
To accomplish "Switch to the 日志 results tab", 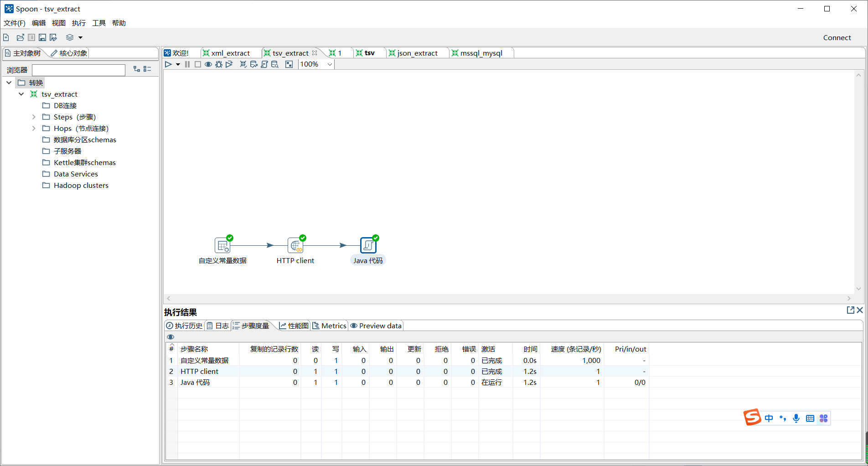I will pos(217,326).
